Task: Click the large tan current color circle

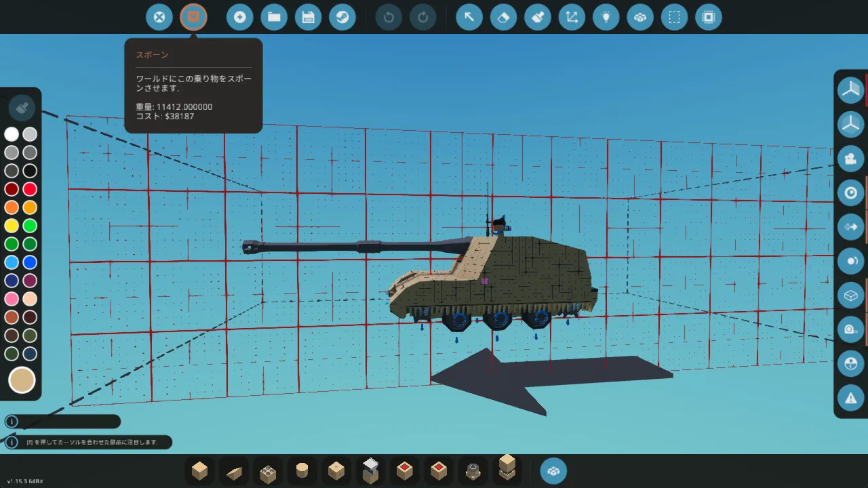Action: 22,380
